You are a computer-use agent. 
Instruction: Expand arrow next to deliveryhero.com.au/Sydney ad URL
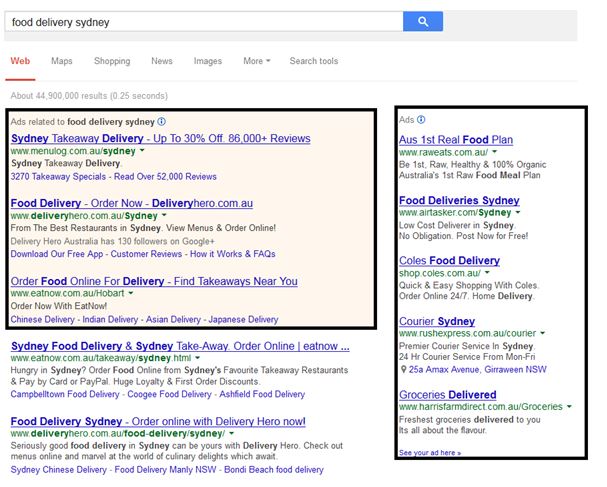click(164, 215)
